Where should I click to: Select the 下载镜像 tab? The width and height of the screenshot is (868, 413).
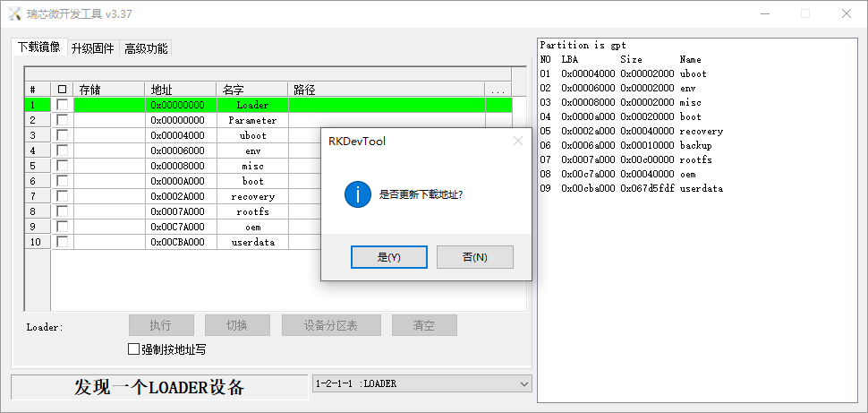pyautogui.click(x=38, y=47)
